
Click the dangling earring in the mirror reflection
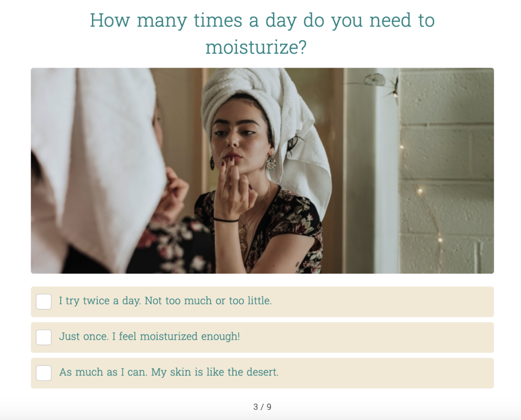point(271,163)
